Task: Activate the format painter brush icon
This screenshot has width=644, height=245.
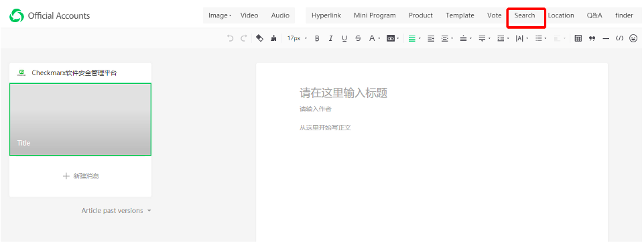Action: [273, 38]
